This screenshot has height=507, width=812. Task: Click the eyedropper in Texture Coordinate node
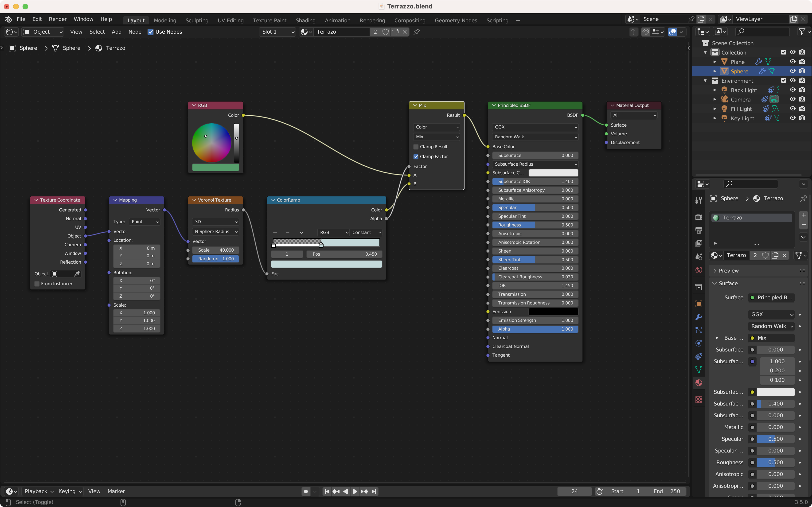[77, 274]
